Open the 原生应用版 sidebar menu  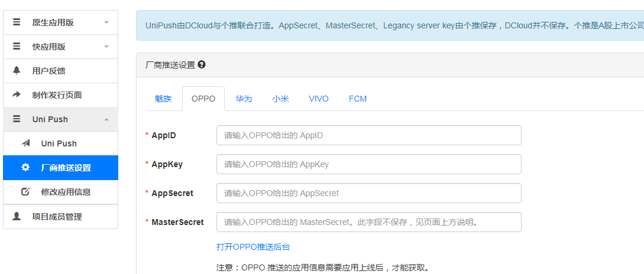pyautogui.click(x=60, y=22)
